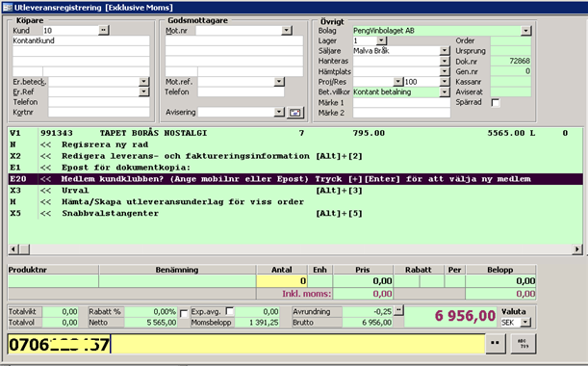Viewport: 588px width, 366px height.
Task: Click the Märke 1 input field
Action: point(401,102)
